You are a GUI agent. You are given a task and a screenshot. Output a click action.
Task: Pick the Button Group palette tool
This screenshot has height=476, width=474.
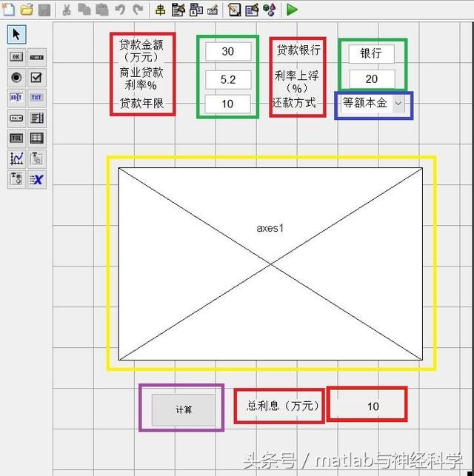(x=17, y=179)
